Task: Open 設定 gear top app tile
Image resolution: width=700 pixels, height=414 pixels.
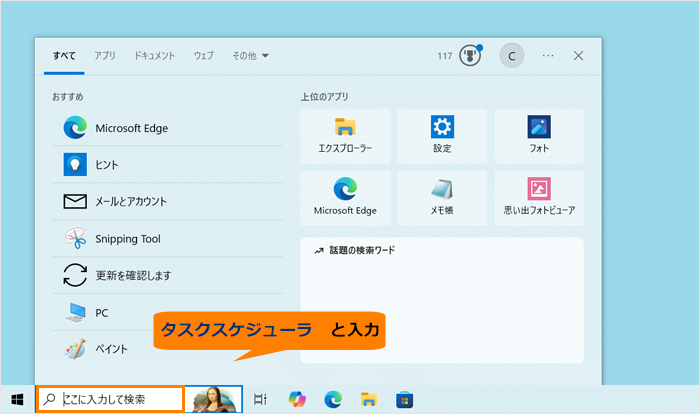Action: click(x=442, y=136)
